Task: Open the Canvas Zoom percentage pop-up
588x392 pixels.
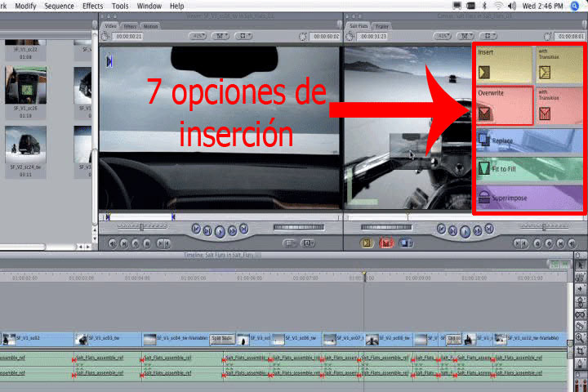Action: tap(443, 36)
